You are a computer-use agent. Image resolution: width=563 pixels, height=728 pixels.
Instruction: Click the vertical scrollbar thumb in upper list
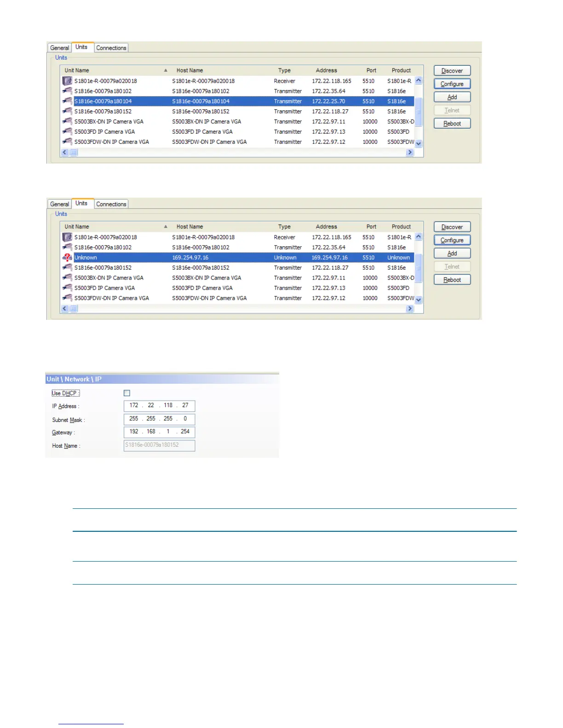click(x=419, y=112)
